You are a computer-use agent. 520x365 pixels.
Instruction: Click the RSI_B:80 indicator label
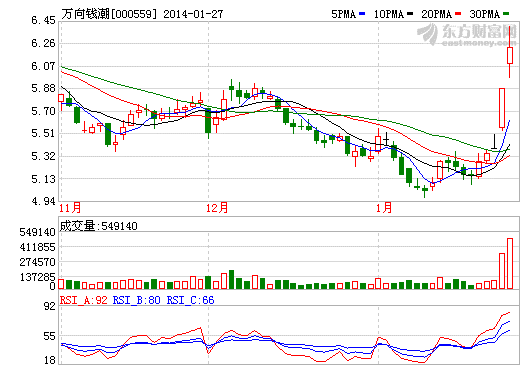[137, 300]
